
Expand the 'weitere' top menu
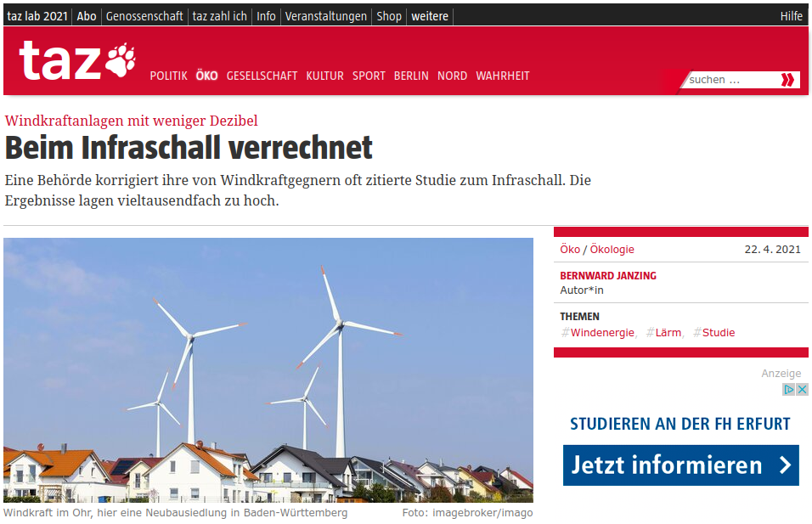430,16
